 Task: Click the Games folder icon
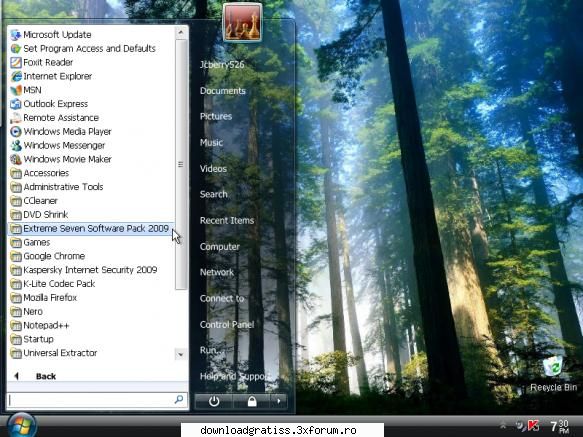[x=16, y=242]
